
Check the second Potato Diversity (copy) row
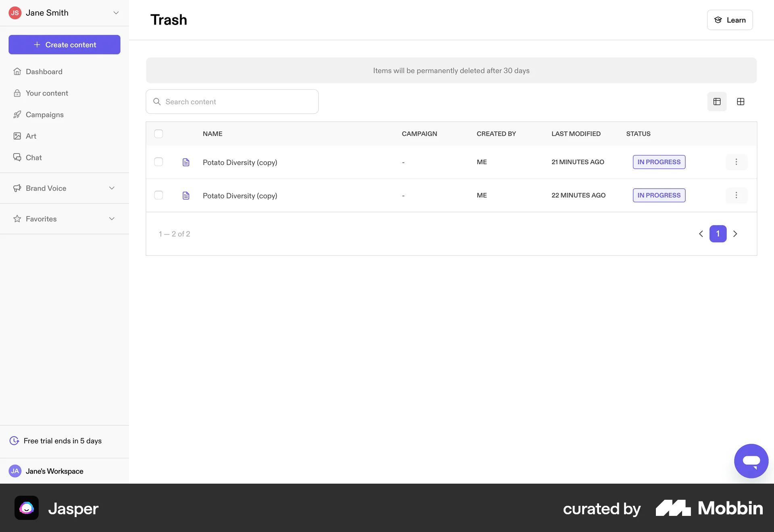158,195
